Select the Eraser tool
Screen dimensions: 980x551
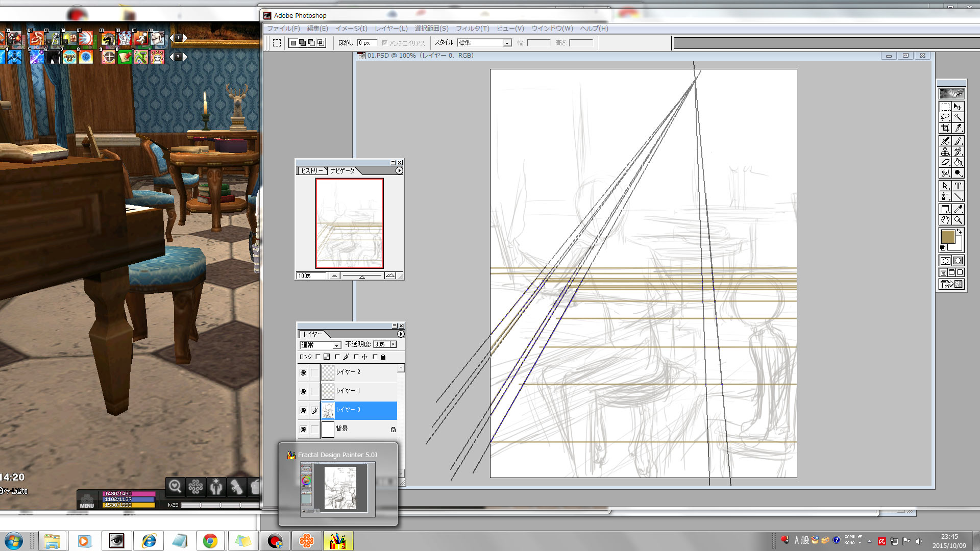pyautogui.click(x=945, y=163)
